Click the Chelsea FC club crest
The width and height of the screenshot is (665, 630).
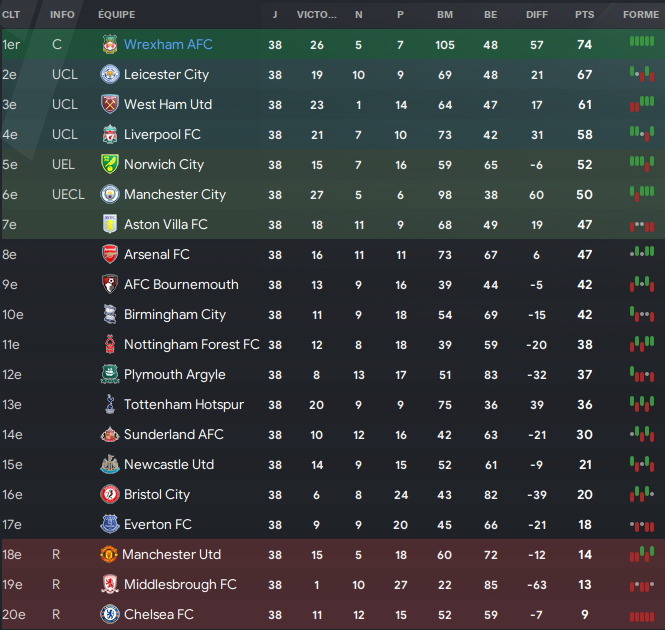(110, 615)
